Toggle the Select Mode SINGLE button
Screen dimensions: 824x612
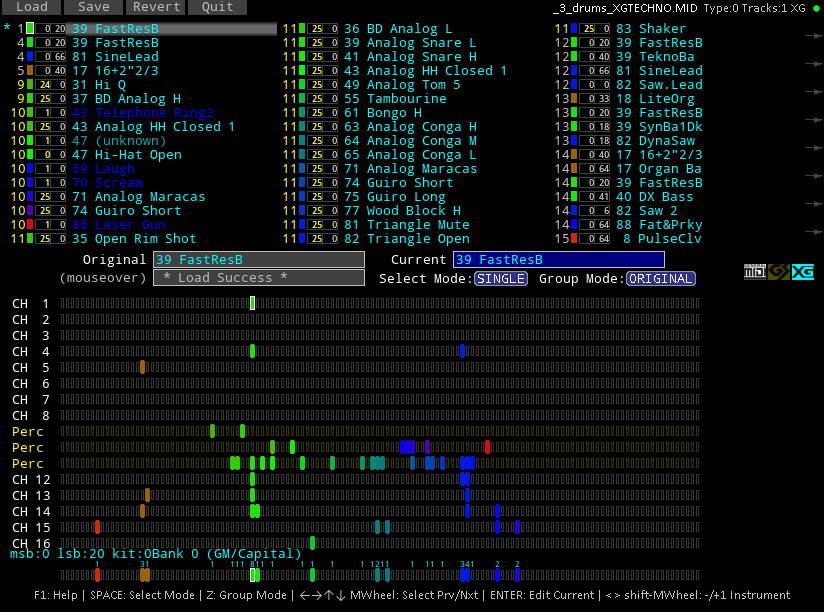click(x=500, y=278)
